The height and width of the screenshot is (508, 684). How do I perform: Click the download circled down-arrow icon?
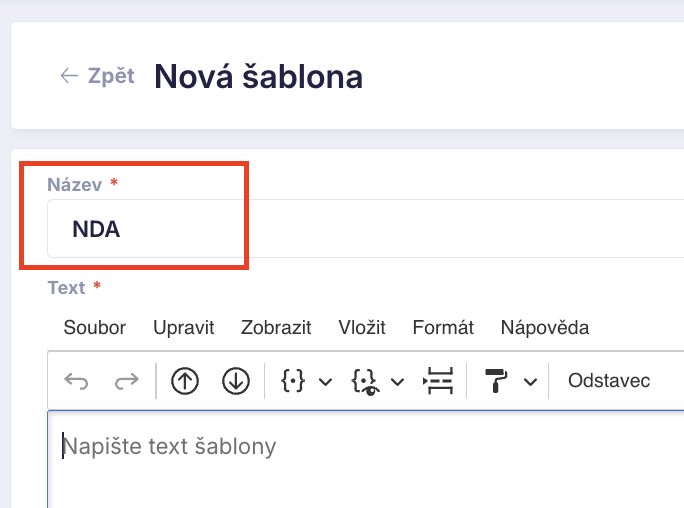[x=236, y=381]
